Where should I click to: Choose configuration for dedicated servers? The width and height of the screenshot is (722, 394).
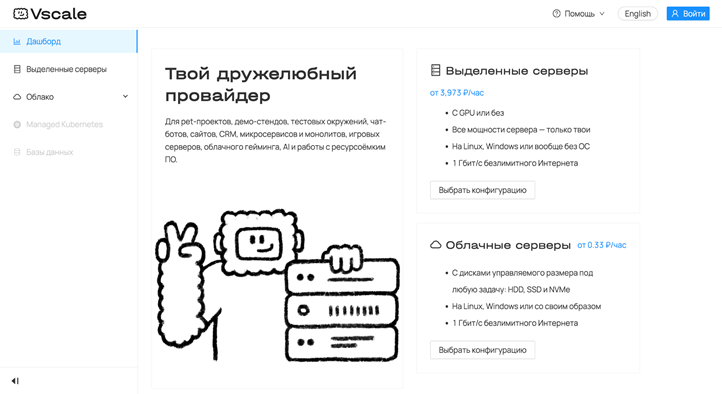coord(482,190)
